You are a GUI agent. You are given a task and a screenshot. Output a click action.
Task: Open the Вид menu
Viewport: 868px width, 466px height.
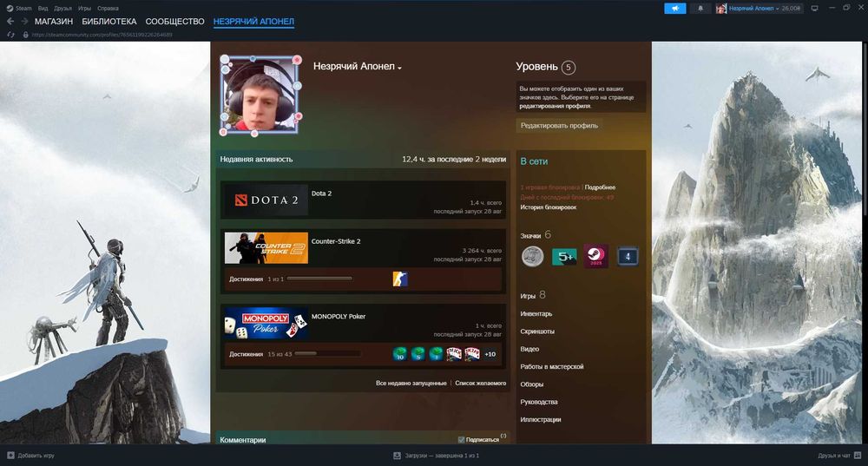43,9
